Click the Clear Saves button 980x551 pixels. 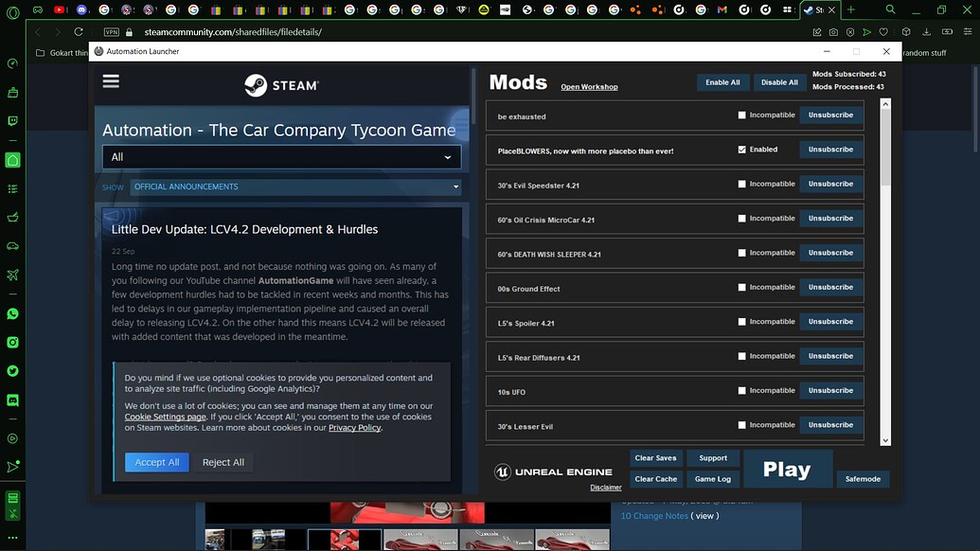(655, 458)
